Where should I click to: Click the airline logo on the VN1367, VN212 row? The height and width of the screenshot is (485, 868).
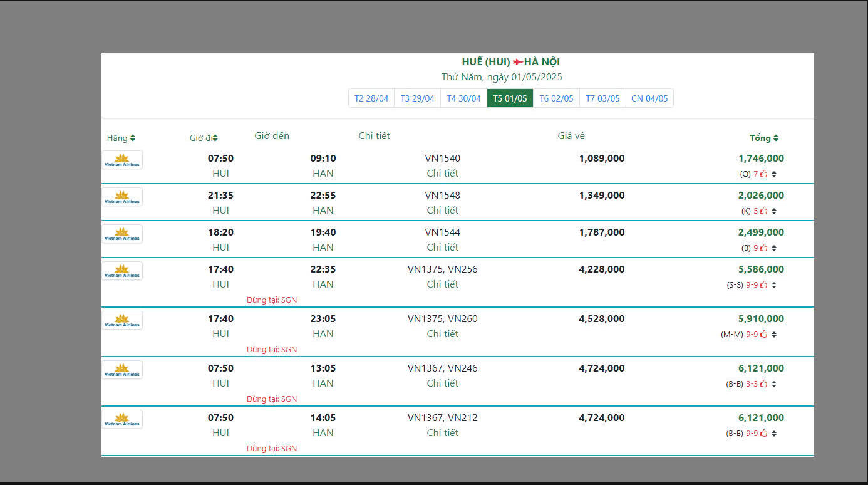tap(122, 419)
